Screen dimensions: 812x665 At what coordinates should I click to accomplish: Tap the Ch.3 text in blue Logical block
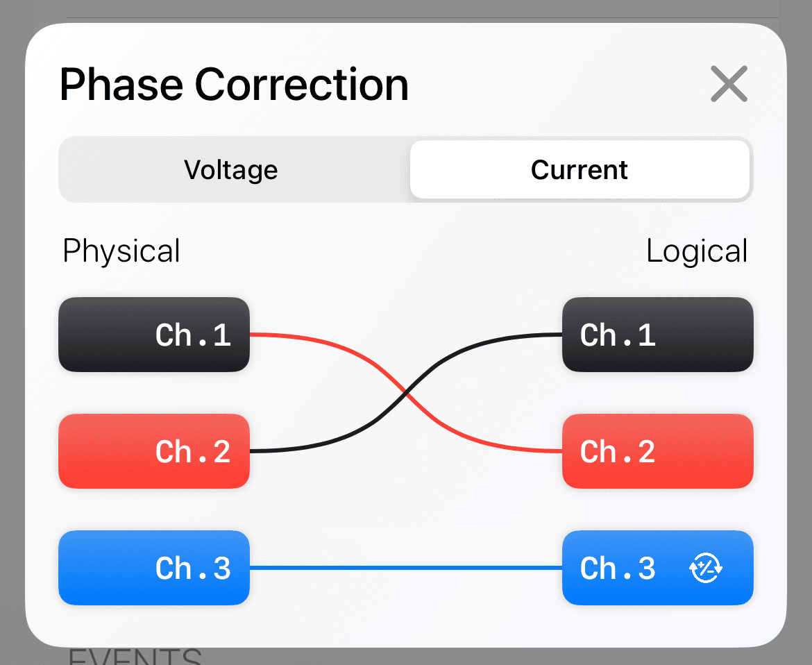pyautogui.click(x=618, y=569)
